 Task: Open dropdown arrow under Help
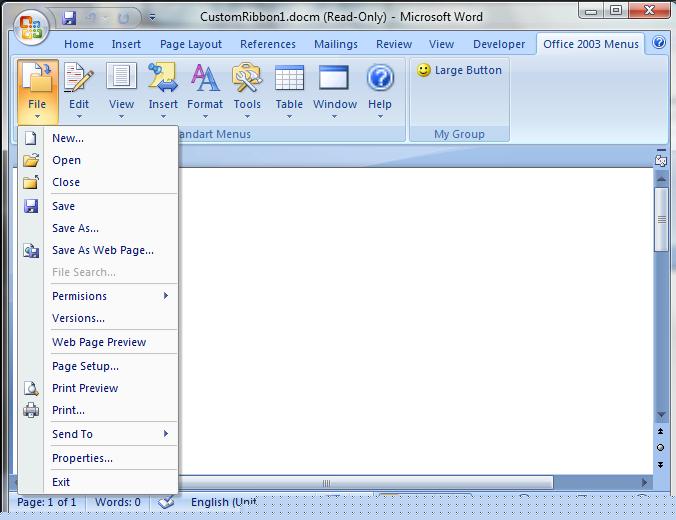pyautogui.click(x=380, y=116)
